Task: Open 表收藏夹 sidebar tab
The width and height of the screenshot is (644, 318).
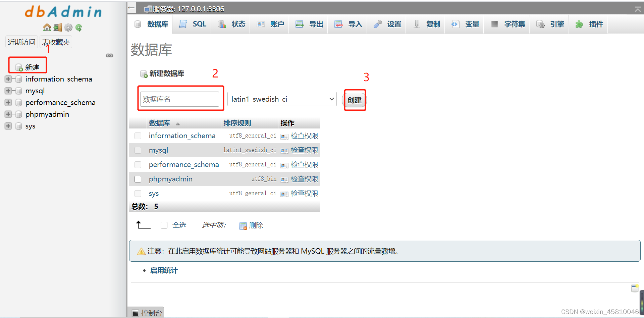Action: point(56,42)
